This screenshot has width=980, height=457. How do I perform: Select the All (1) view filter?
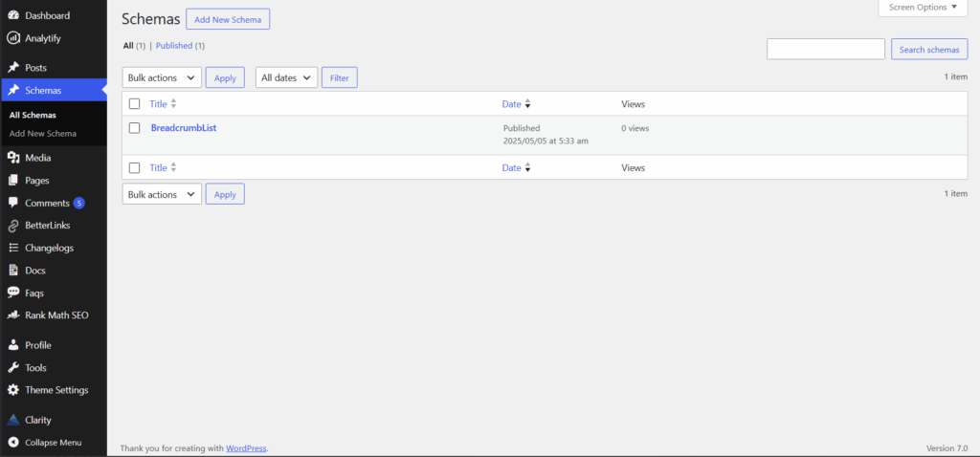tap(134, 46)
